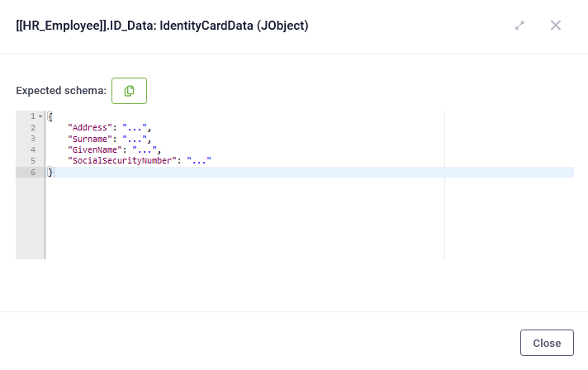Expand the dialog to full screen

click(519, 26)
